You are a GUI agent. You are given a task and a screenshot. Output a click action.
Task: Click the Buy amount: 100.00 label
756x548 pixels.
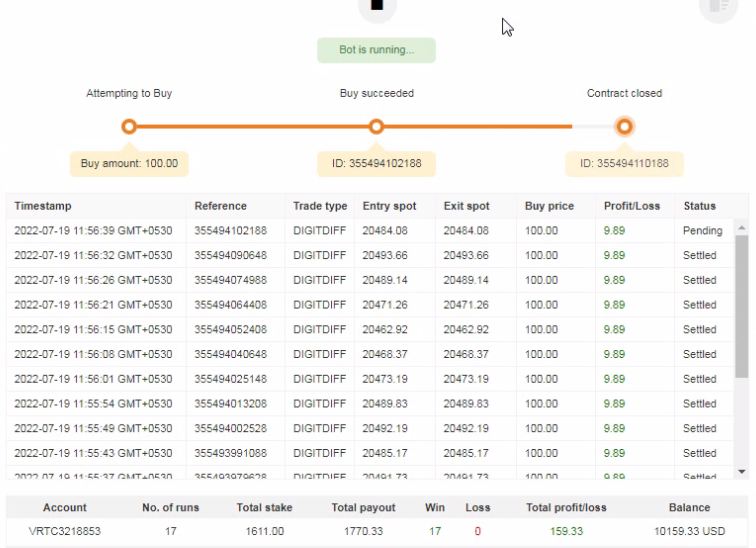click(x=129, y=163)
